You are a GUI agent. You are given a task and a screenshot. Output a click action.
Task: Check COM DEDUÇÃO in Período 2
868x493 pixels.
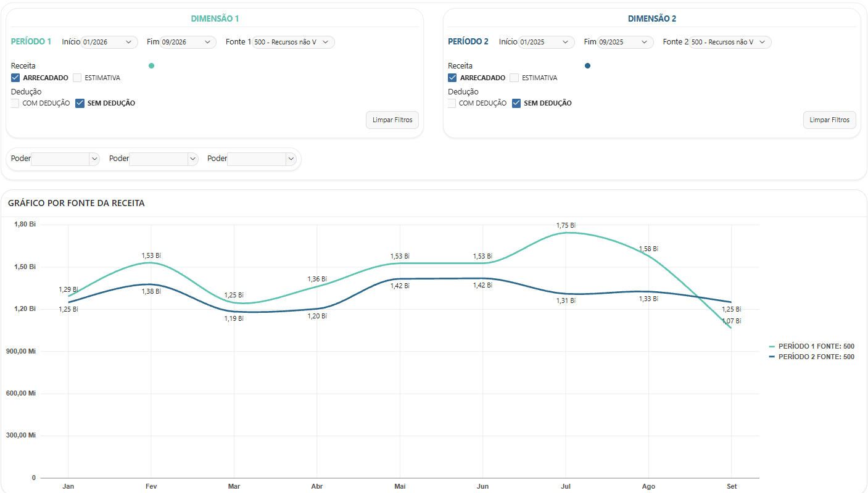(452, 103)
